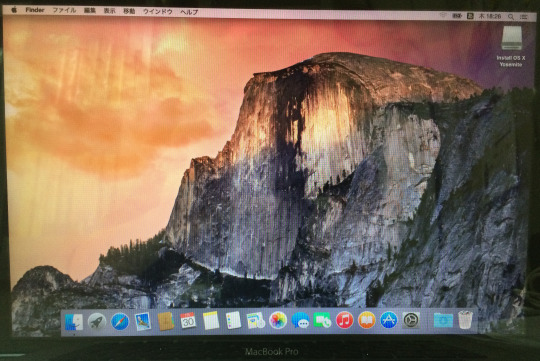Open the Finder menu
The width and height of the screenshot is (540, 361).
[x=35, y=10]
